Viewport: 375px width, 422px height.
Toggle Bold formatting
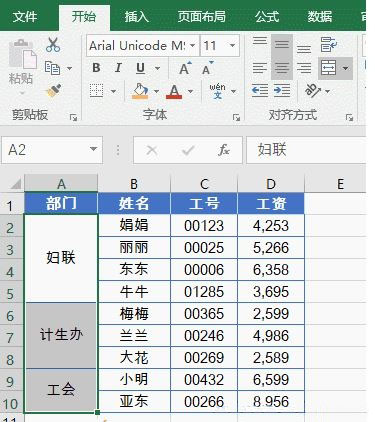coord(96,68)
